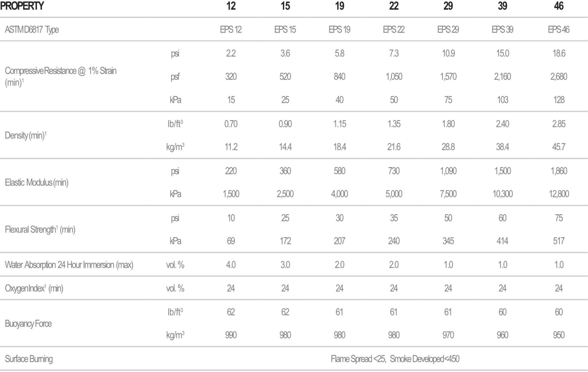Select the Buoyancy Force row label
The height and width of the screenshot is (372, 588).
28,324
